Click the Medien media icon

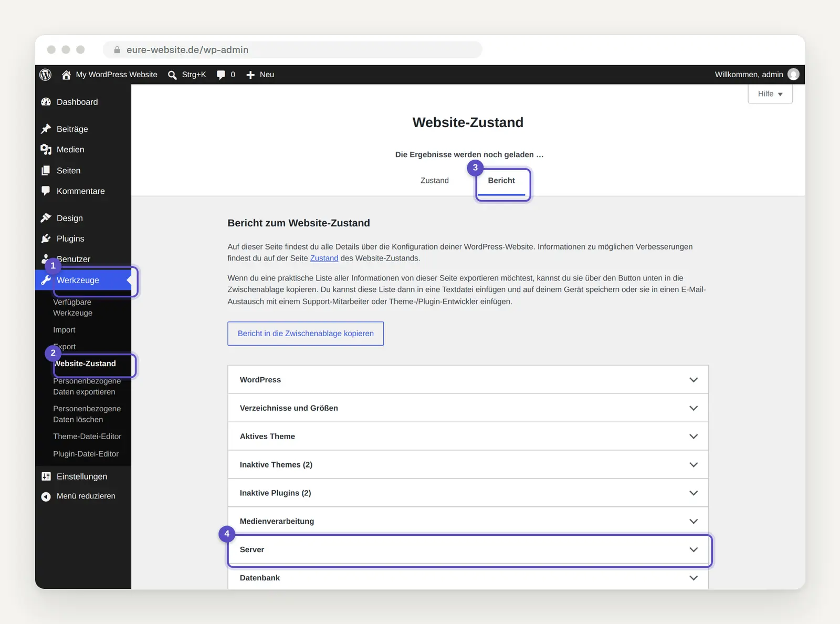46,150
